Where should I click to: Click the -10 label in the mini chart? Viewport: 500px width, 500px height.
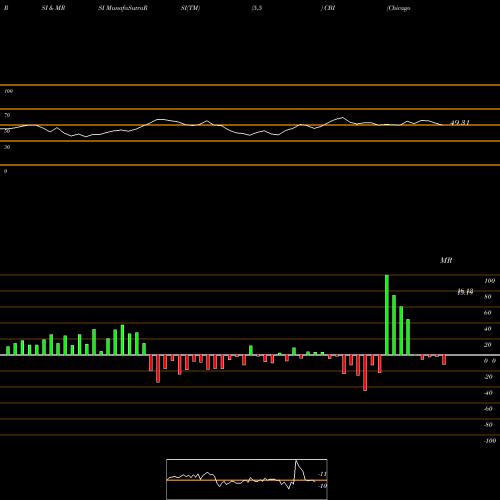point(322,486)
